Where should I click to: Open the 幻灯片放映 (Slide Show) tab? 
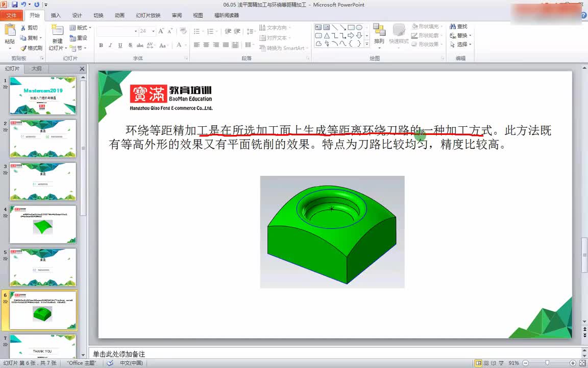148,15
